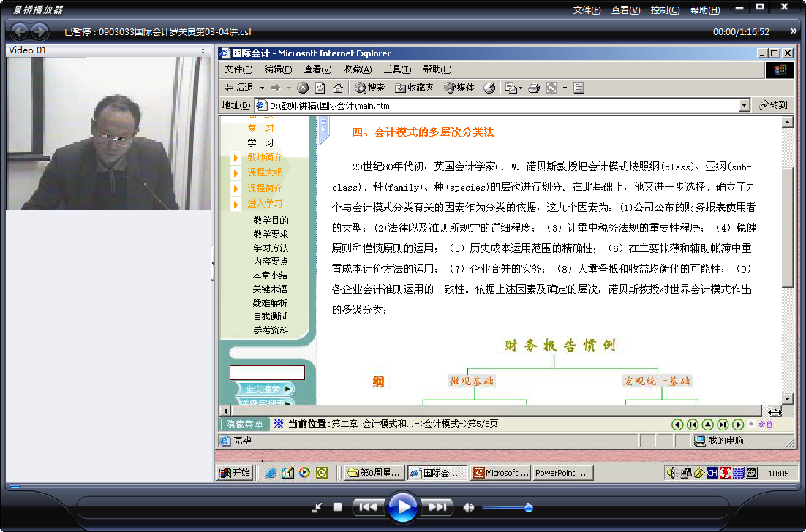Open the 课程大纲 sidebar link

coord(265,172)
